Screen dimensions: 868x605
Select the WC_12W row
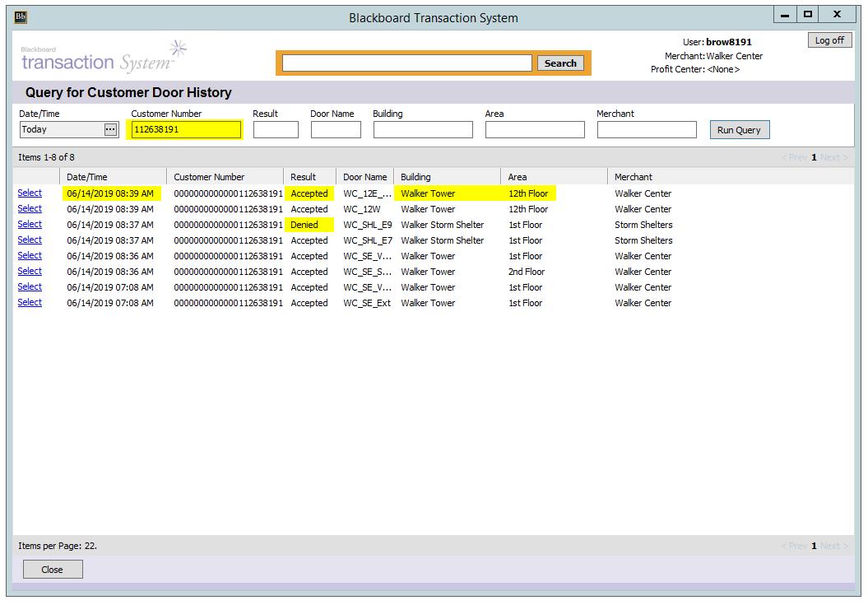tap(30, 208)
